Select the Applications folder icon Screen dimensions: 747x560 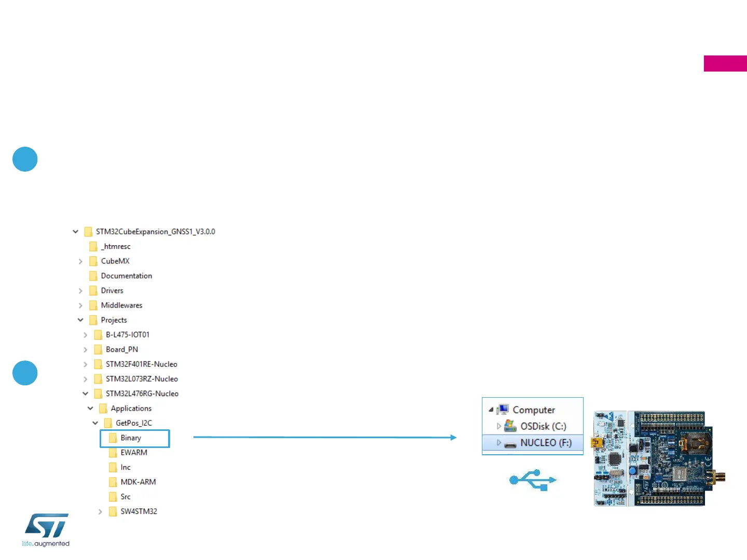(103, 409)
